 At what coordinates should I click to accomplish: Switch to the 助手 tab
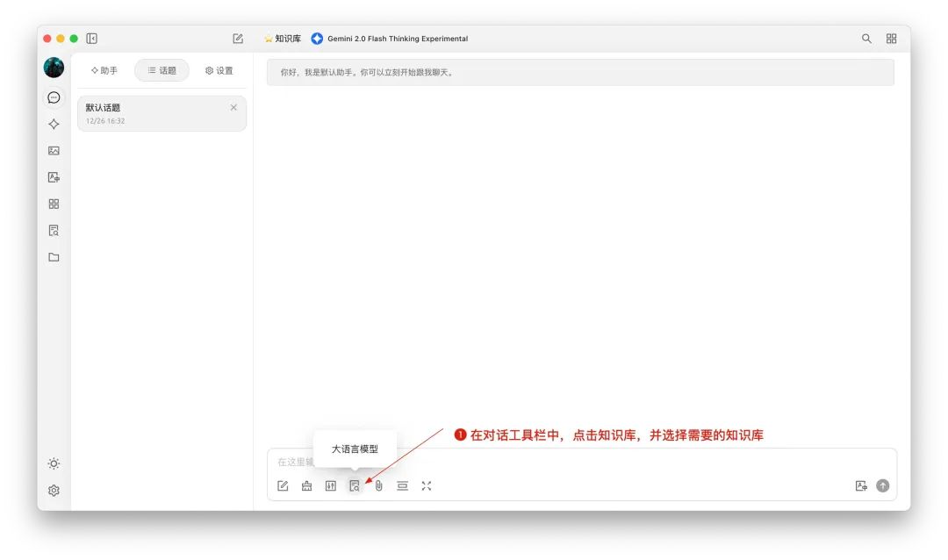tap(104, 70)
